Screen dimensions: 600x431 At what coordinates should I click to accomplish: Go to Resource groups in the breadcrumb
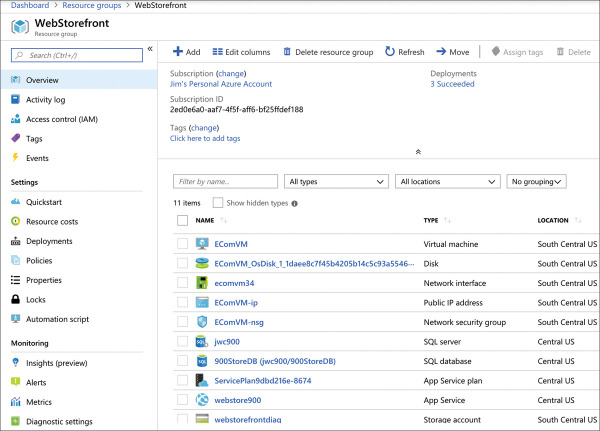tap(92, 5)
